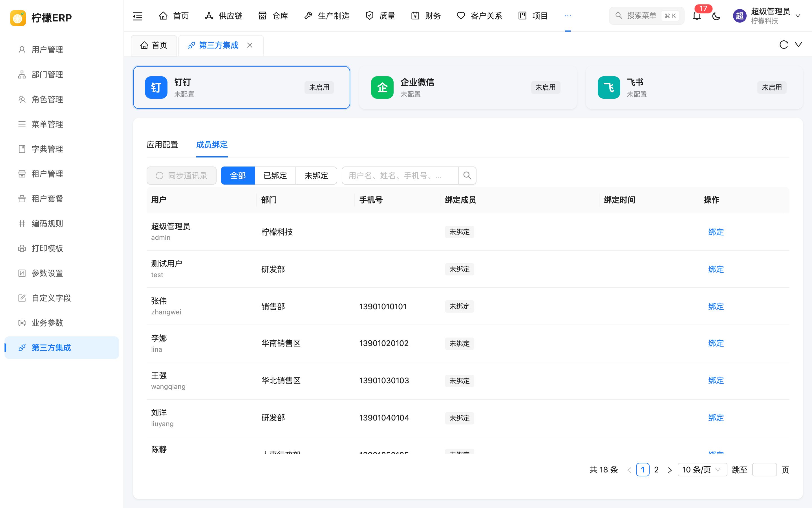Go to page 2 in pagination
The image size is (812, 508).
(656, 469)
